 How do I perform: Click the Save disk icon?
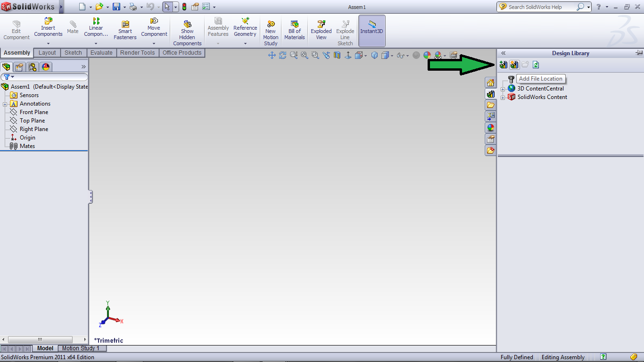pos(116,7)
